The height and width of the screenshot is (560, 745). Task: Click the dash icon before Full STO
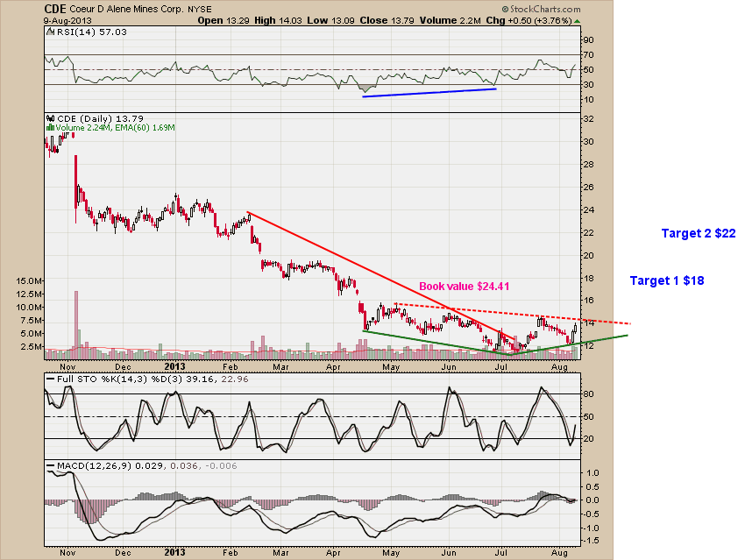point(50,379)
